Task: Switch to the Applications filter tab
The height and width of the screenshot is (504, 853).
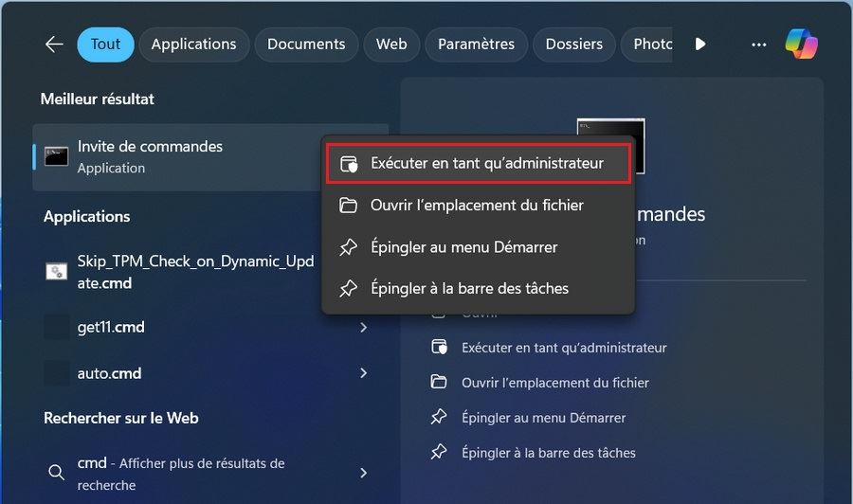Action: click(x=193, y=45)
